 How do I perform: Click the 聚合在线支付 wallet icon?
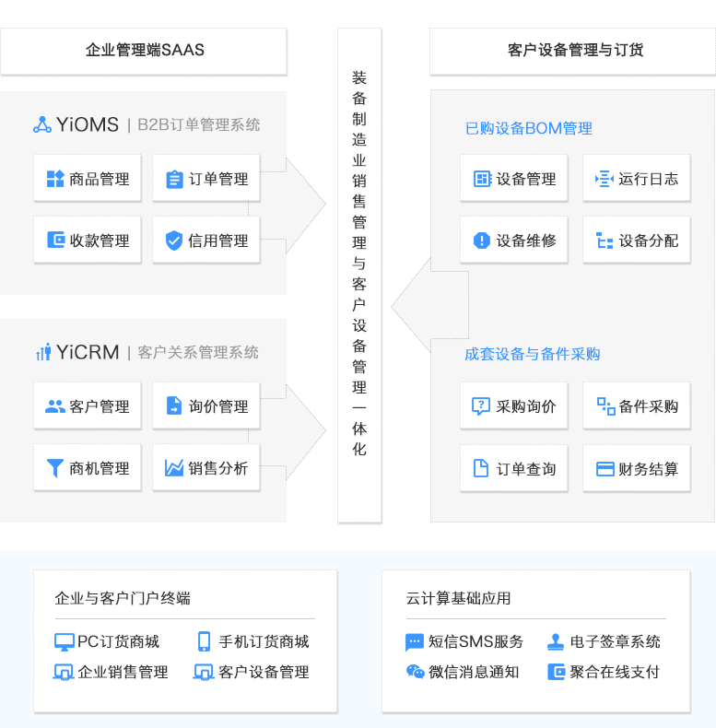click(x=557, y=672)
